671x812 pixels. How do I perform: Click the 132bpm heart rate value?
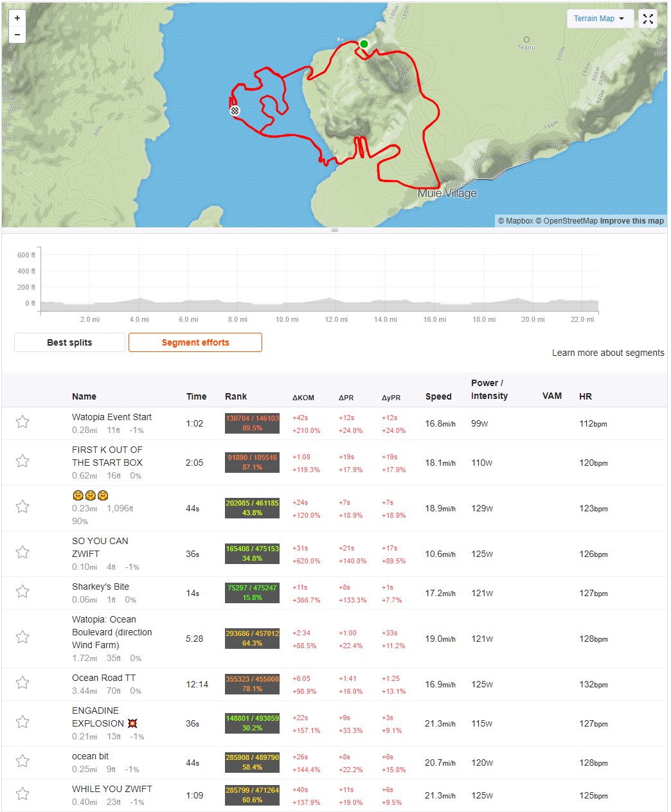point(593,684)
